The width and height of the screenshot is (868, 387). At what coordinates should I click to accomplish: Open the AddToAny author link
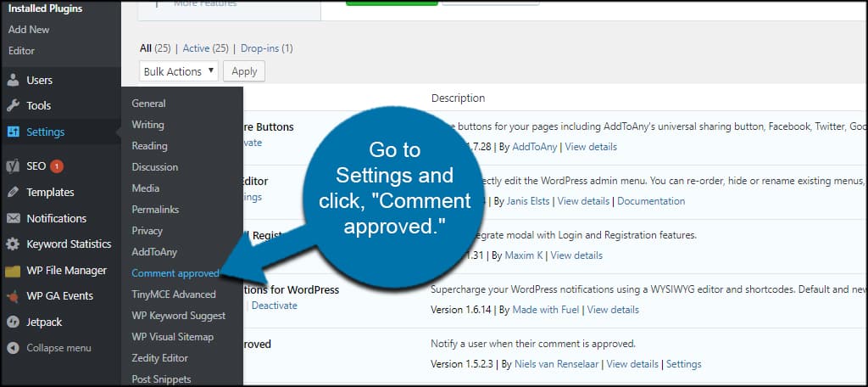[x=533, y=147]
